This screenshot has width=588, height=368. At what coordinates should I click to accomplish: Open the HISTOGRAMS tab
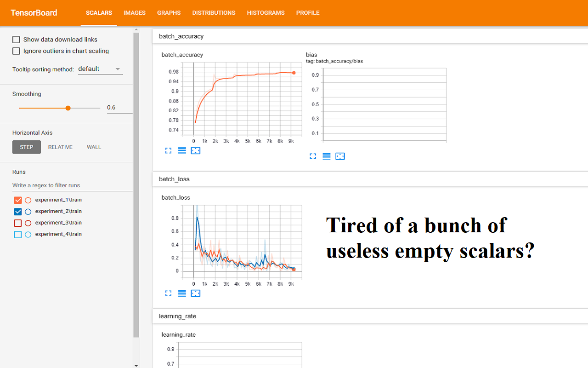click(266, 13)
